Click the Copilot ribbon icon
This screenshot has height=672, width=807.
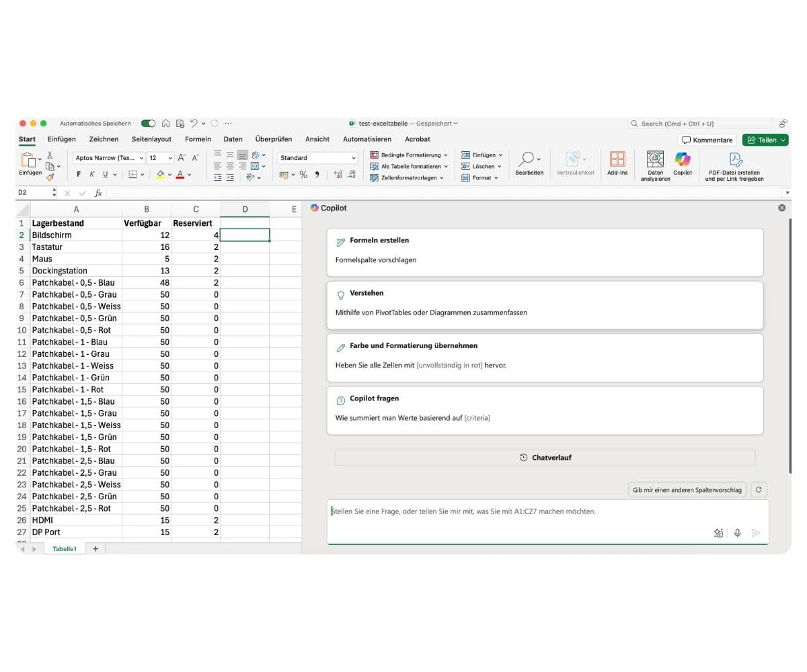click(683, 163)
